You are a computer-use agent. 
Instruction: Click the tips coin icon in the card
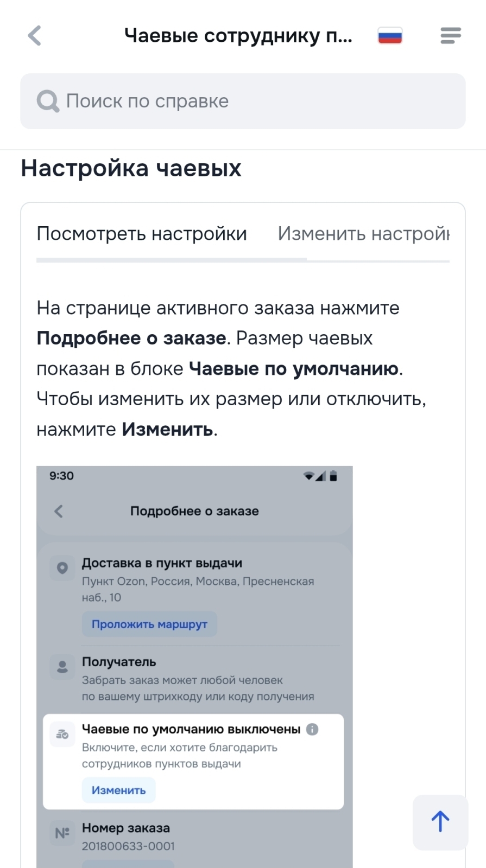point(62,734)
